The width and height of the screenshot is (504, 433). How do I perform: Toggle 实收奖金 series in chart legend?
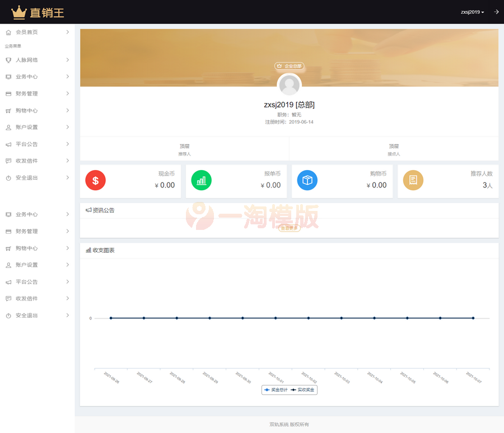(x=303, y=390)
